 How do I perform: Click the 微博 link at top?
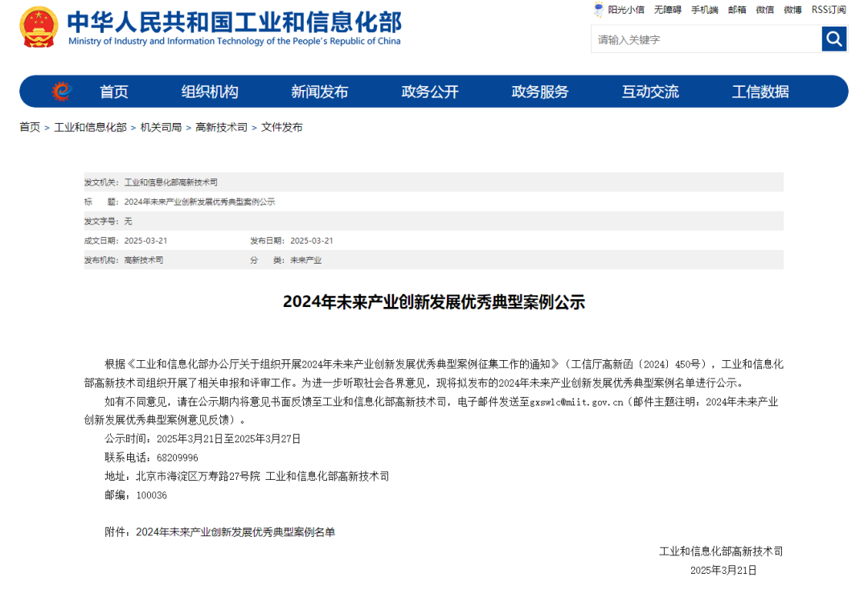792,10
